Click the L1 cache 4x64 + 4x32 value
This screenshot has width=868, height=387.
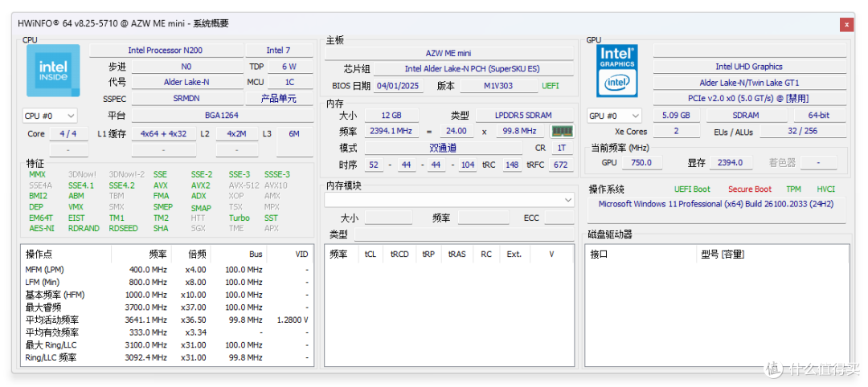164,134
